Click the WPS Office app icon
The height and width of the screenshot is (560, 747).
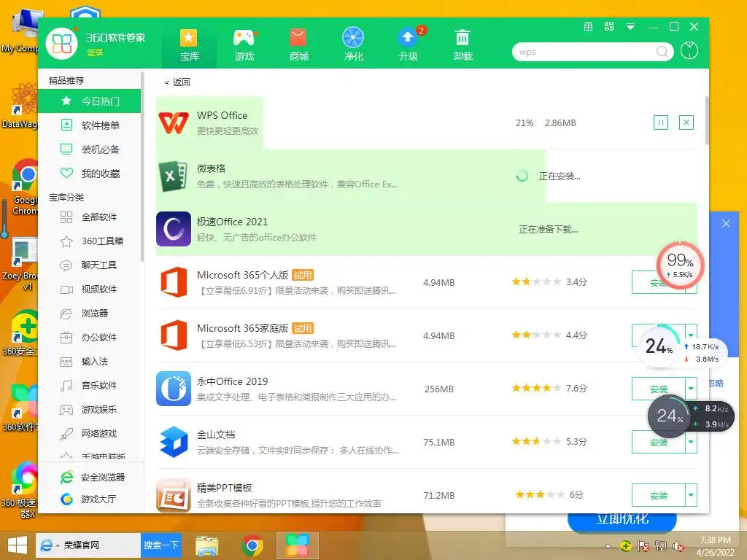174,122
